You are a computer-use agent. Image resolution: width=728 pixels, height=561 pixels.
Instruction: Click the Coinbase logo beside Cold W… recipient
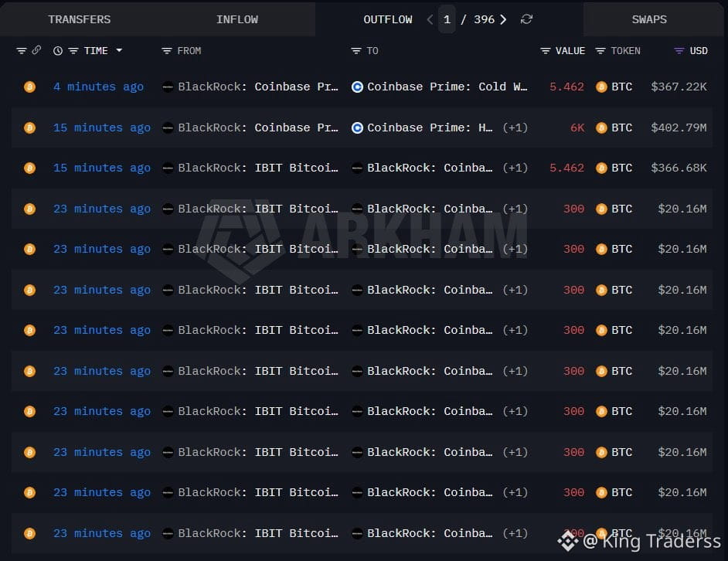click(357, 87)
